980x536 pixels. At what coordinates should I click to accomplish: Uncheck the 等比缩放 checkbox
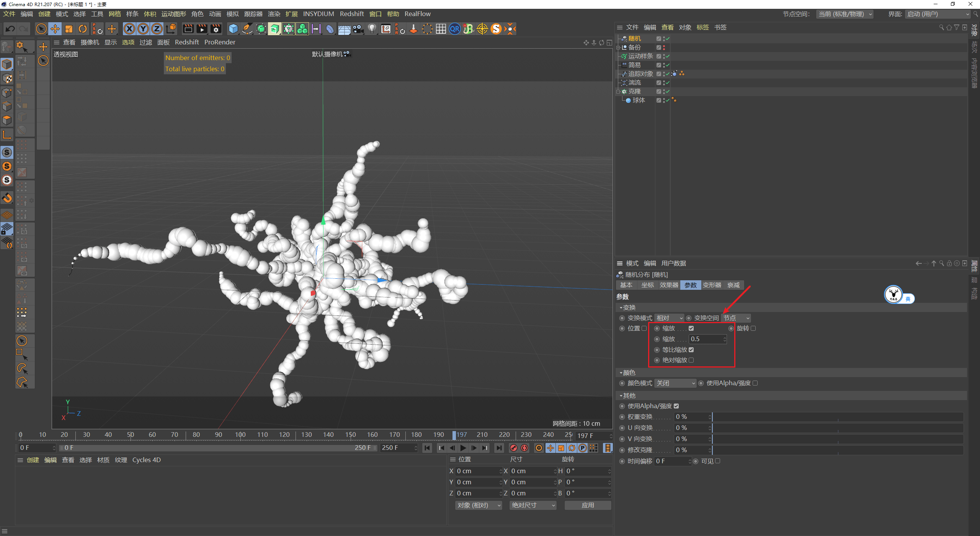click(691, 350)
